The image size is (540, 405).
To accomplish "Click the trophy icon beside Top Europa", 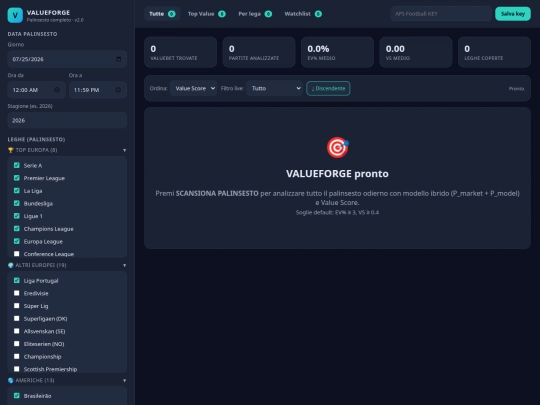I will coord(11,150).
